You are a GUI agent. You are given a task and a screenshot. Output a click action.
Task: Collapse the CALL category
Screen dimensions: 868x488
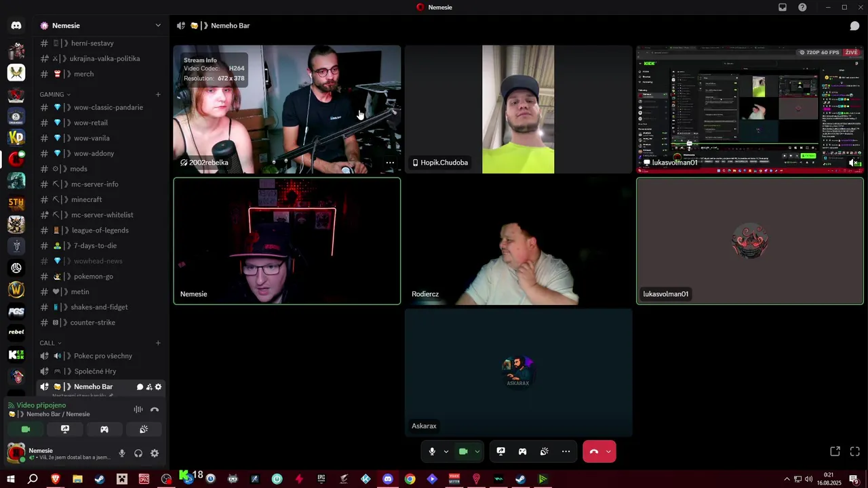pyautogui.click(x=50, y=343)
